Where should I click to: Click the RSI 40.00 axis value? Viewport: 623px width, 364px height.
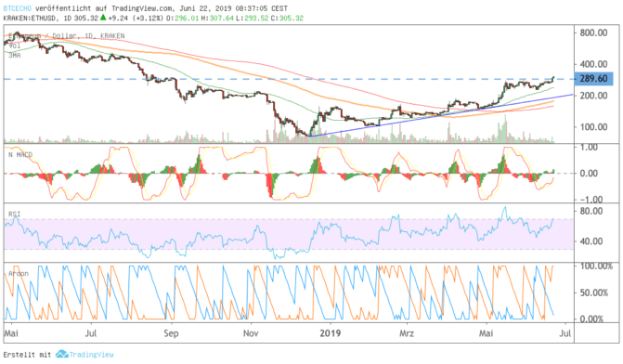(591, 241)
